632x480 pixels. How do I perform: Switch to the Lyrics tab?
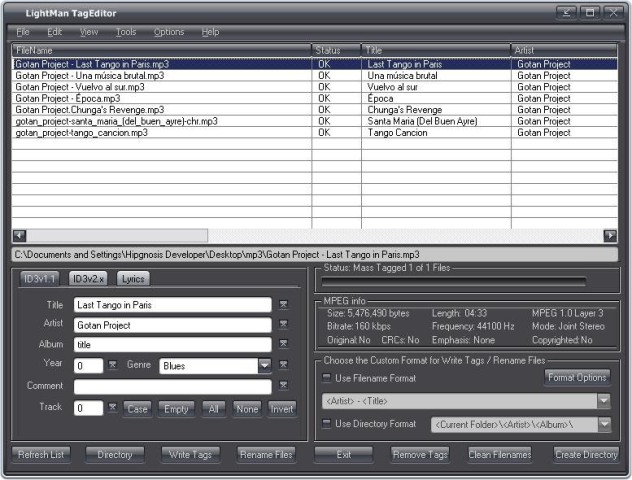[133, 278]
